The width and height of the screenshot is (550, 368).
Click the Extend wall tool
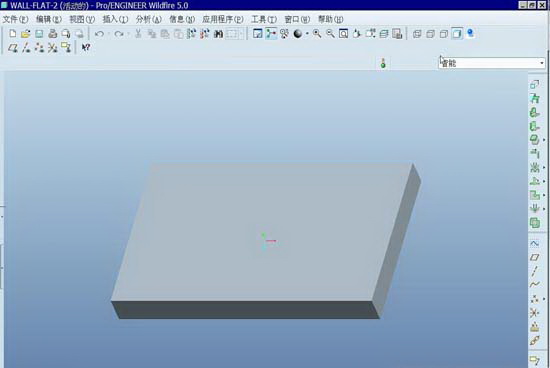point(535,154)
